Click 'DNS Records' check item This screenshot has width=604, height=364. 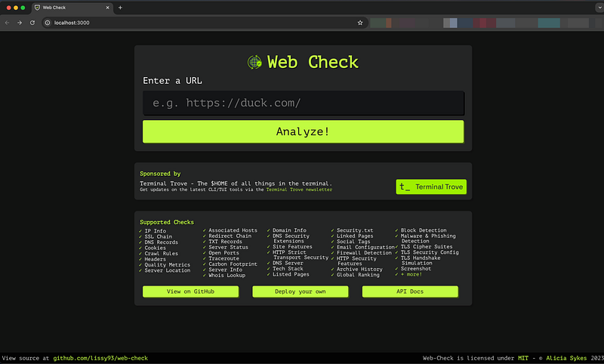click(x=162, y=242)
